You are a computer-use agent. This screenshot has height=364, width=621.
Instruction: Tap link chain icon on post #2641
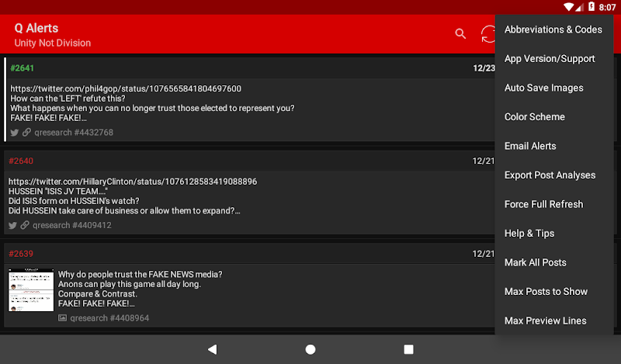coord(26,132)
